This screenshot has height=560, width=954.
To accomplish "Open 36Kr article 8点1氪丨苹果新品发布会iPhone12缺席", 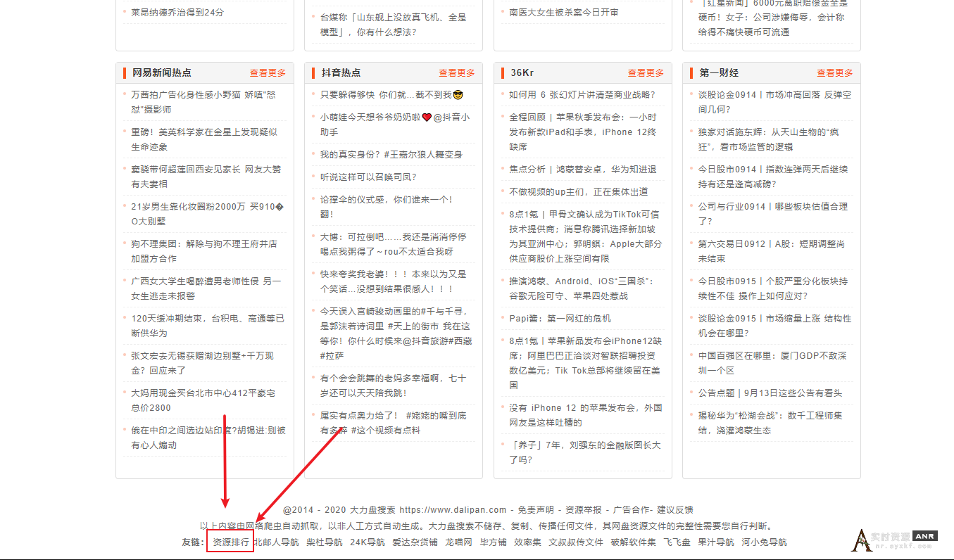I will [586, 363].
